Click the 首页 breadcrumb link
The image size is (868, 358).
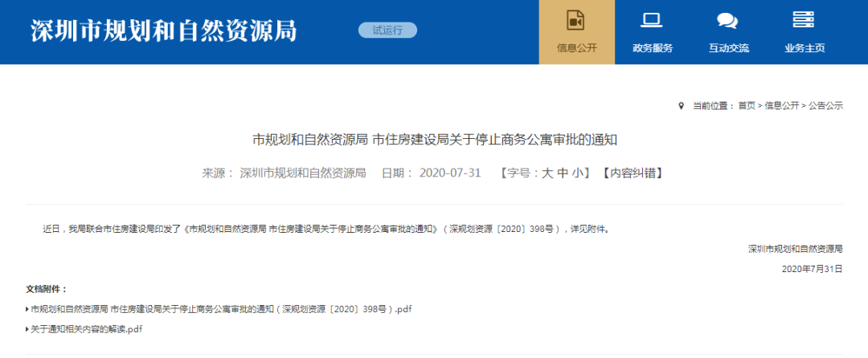coord(747,105)
